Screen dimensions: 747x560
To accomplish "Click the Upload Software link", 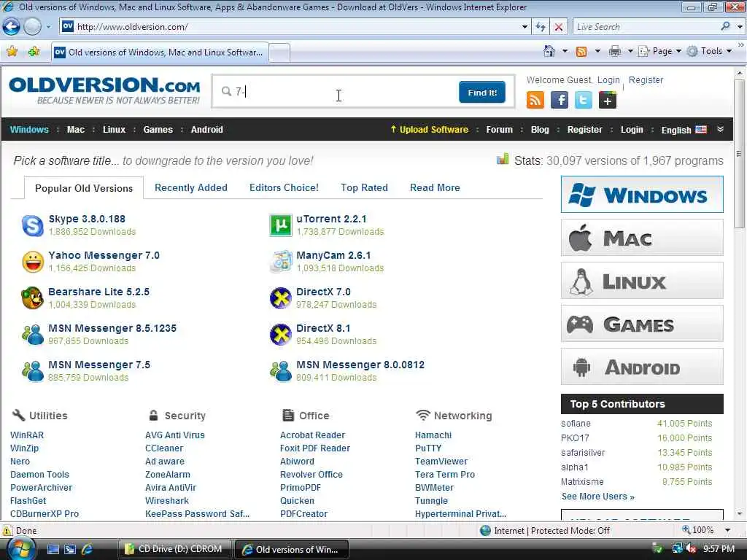I will 429,130.
